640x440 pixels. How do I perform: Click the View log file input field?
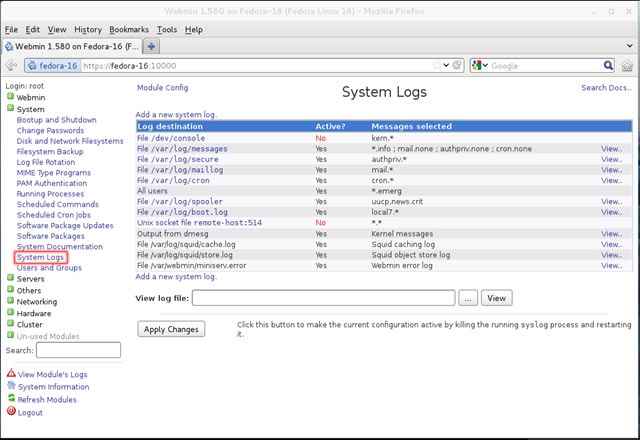click(x=324, y=298)
